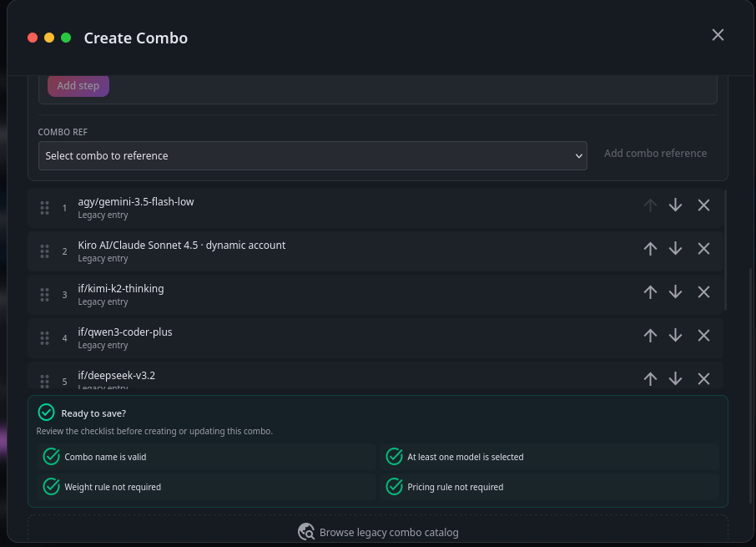The height and width of the screenshot is (547, 756).
Task: Click the drag handle of agy/gemini-3.5-flash-low
Action: click(44, 208)
